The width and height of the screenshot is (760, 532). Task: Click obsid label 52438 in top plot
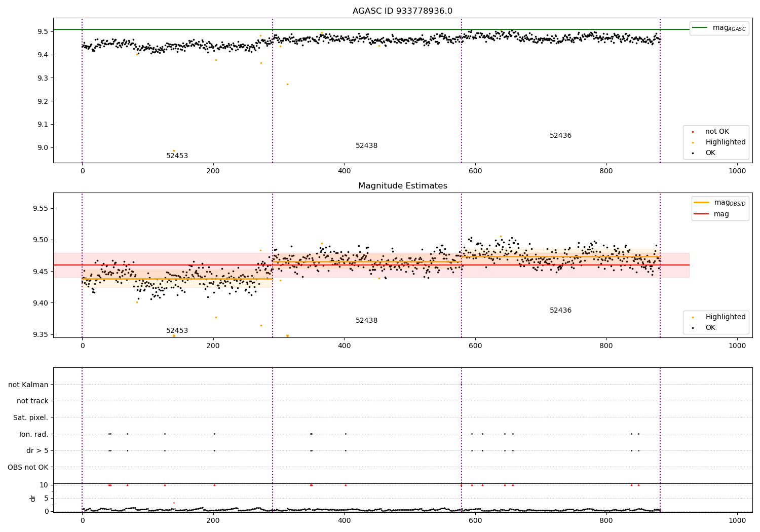click(x=366, y=146)
